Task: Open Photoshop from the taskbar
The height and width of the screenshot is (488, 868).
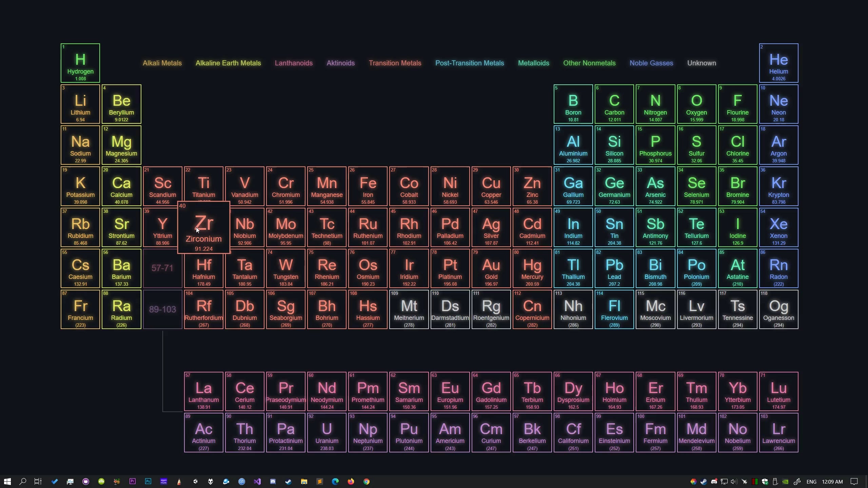Action: (147, 481)
